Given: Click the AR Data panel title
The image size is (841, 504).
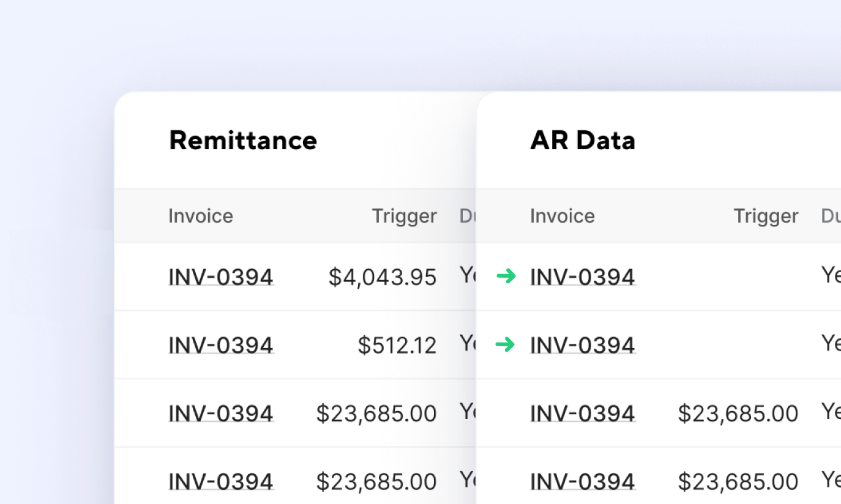Looking at the screenshot, I should pos(583,140).
